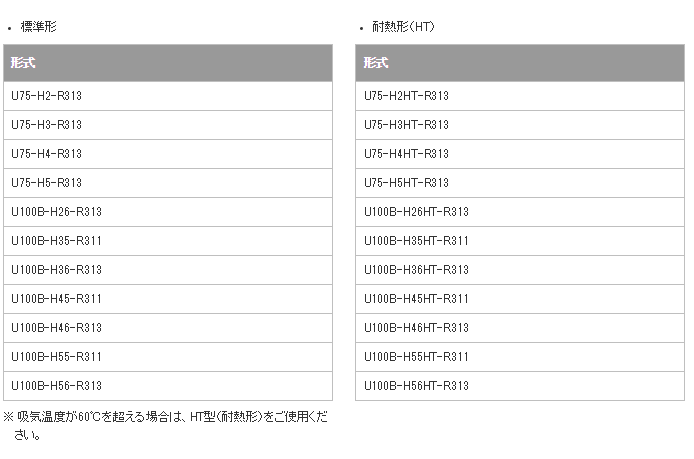Click model U100B-H45HT-R311
Image resolution: width=694 pixels, height=459 pixels.
tap(416, 299)
